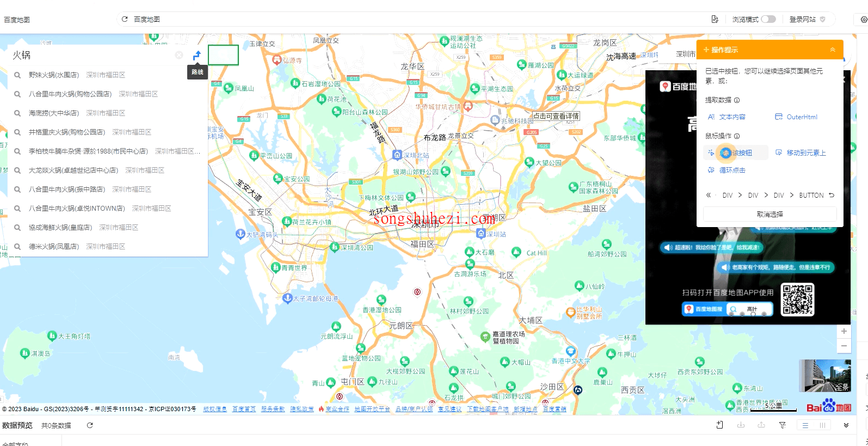
Task: Collapse data preview with the double-down chevron
Action: coord(846,425)
